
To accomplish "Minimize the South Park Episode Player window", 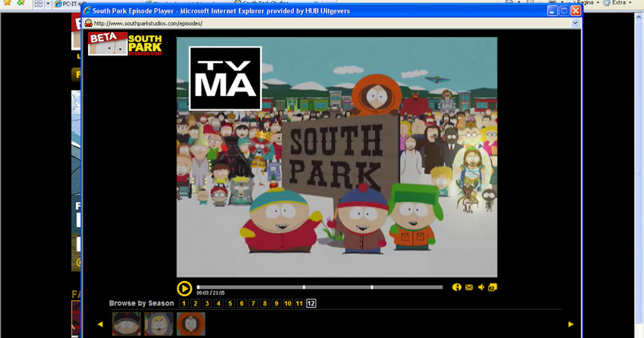I will pyautogui.click(x=552, y=11).
